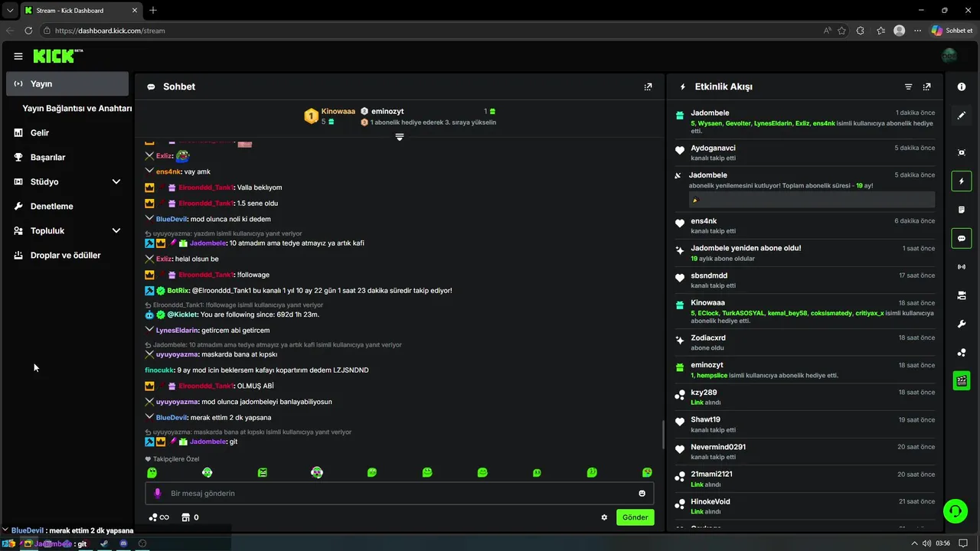
Task: Click the notes document icon in sidebar
Action: pyautogui.click(x=962, y=210)
